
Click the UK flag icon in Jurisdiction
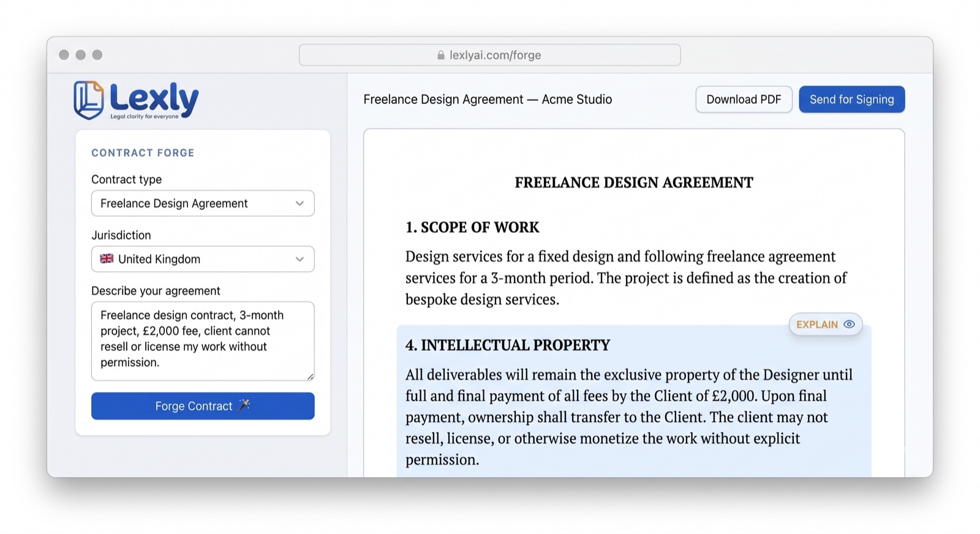pos(107,258)
